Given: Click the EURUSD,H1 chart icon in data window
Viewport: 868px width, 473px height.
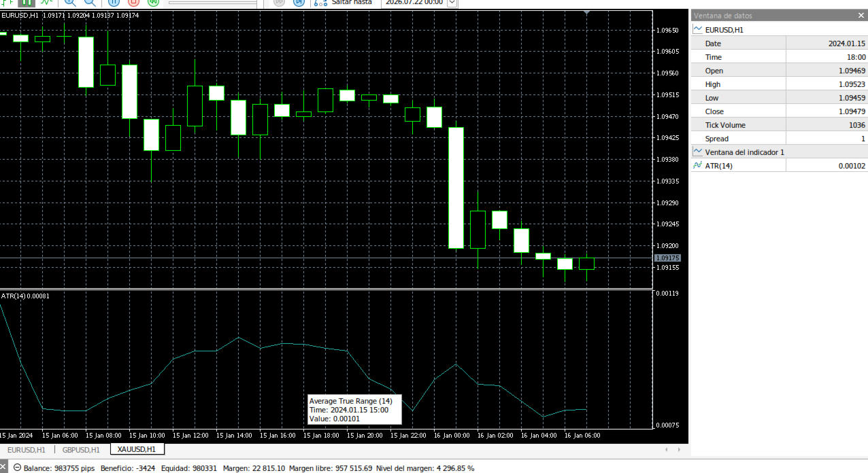Looking at the screenshot, I should (697, 30).
